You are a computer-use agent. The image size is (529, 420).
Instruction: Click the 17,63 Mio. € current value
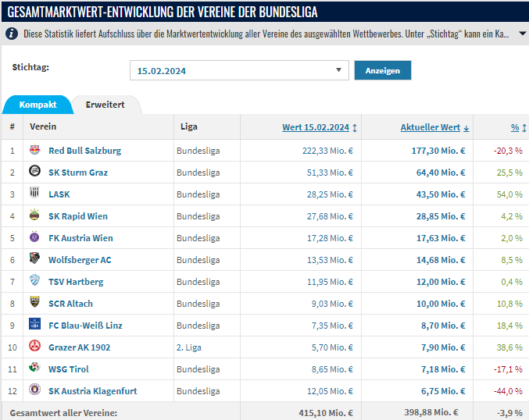[x=441, y=238]
